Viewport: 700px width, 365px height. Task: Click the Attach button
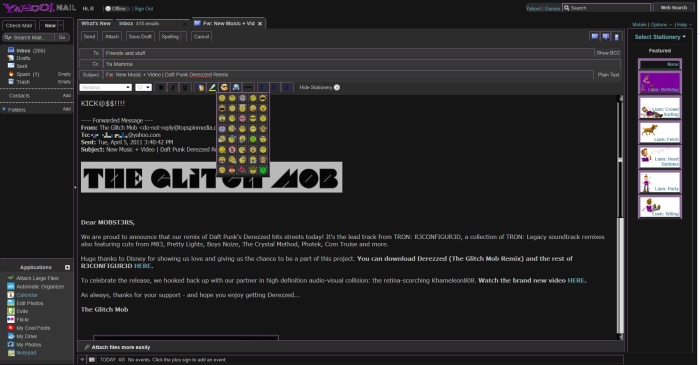tap(112, 37)
